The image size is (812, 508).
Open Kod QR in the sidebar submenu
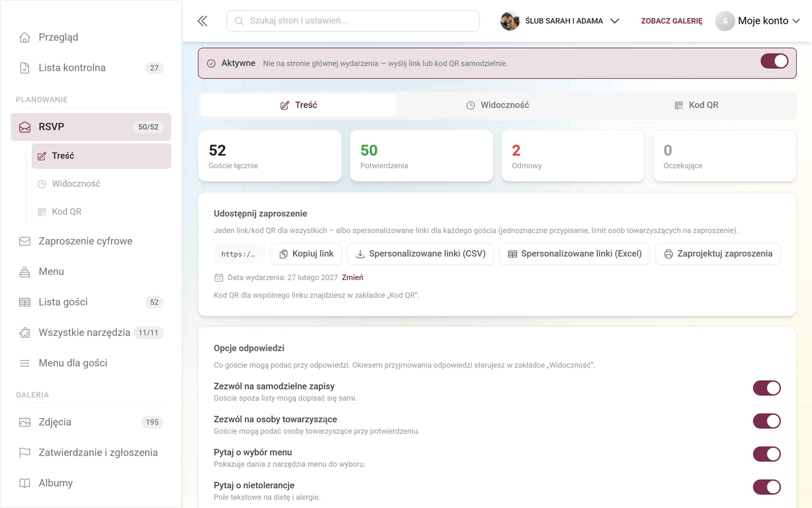point(101,212)
